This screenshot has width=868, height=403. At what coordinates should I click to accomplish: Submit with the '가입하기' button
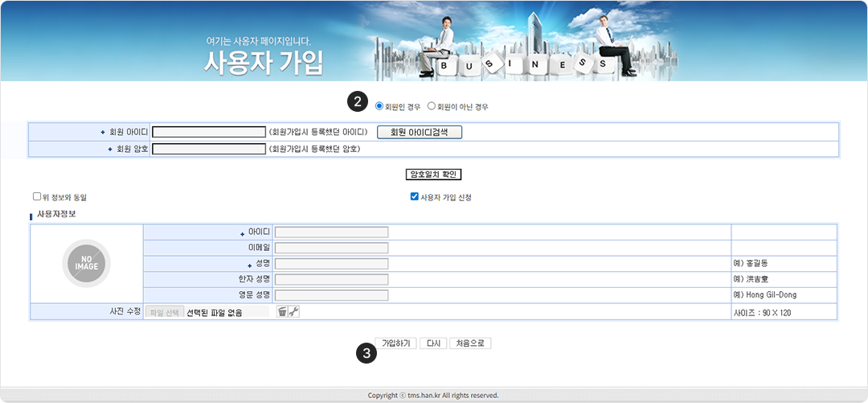pos(395,343)
